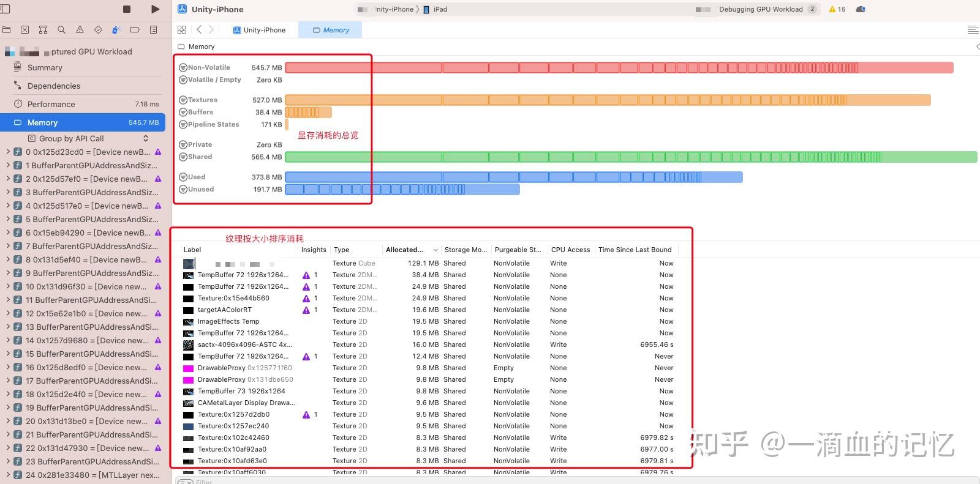This screenshot has height=484, width=980.
Task: Toggle the Shared storage filter
Action: click(x=183, y=157)
